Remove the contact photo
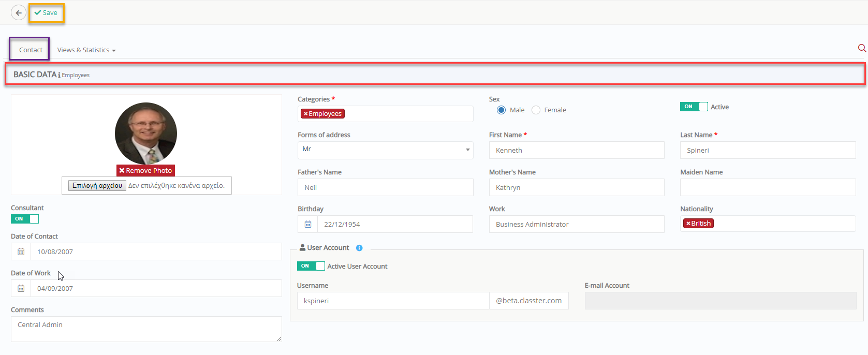 tap(145, 170)
